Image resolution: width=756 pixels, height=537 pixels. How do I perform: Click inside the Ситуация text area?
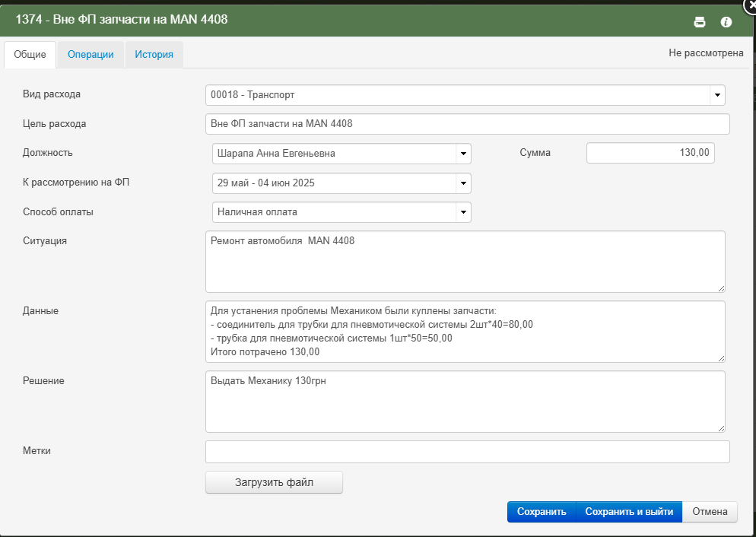465,262
